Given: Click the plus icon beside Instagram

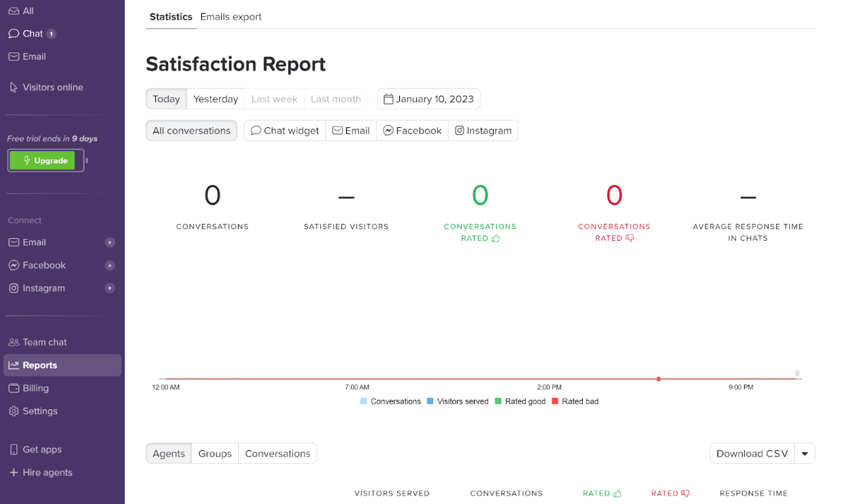Looking at the screenshot, I should [x=109, y=288].
